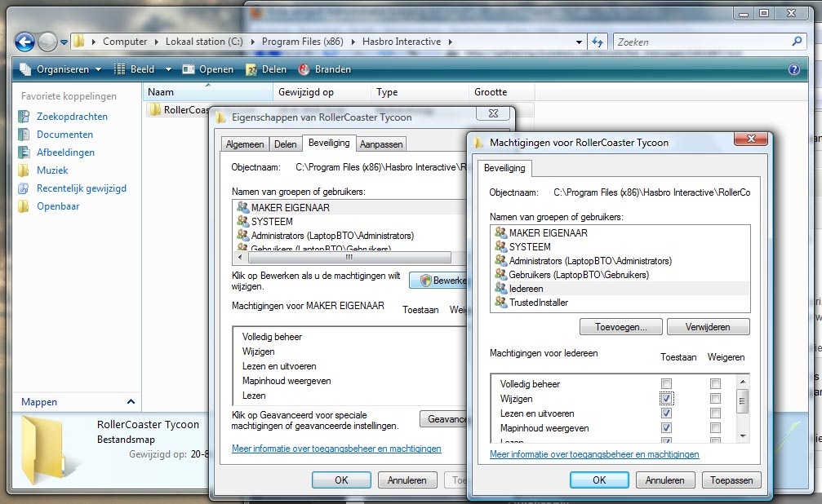Open Openbaar in favorite links
The width and height of the screenshot is (822, 504).
[x=58, y=206]
